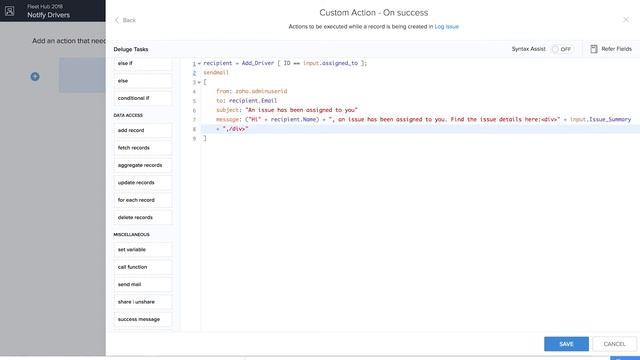Open the Log Issue link
This screenshot has height=360, width=640.
click(x=447, y=27)
